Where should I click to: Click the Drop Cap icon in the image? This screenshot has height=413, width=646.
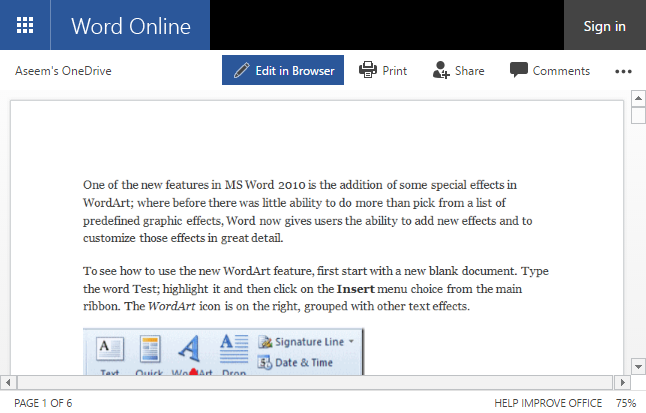[232, 352]
